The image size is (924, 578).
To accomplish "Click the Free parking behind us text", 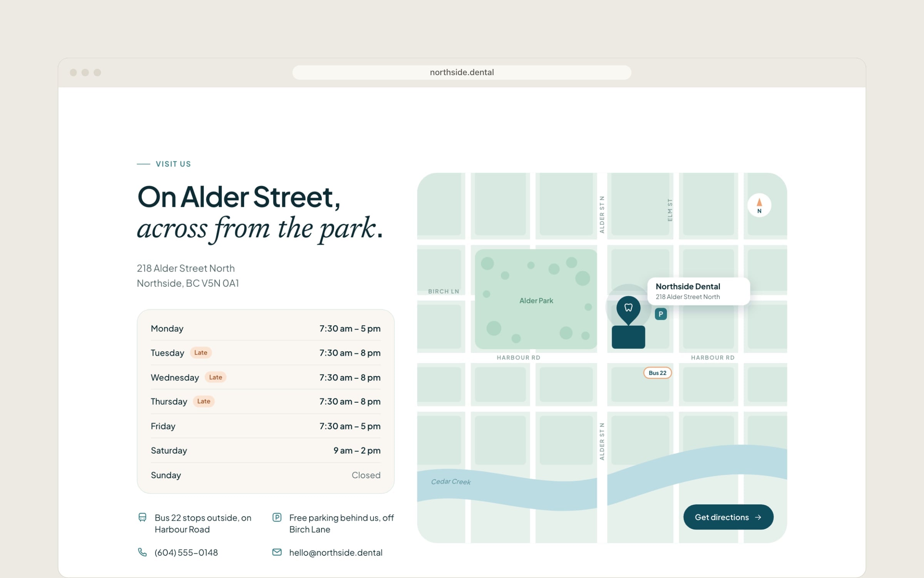I will (341, 523).
